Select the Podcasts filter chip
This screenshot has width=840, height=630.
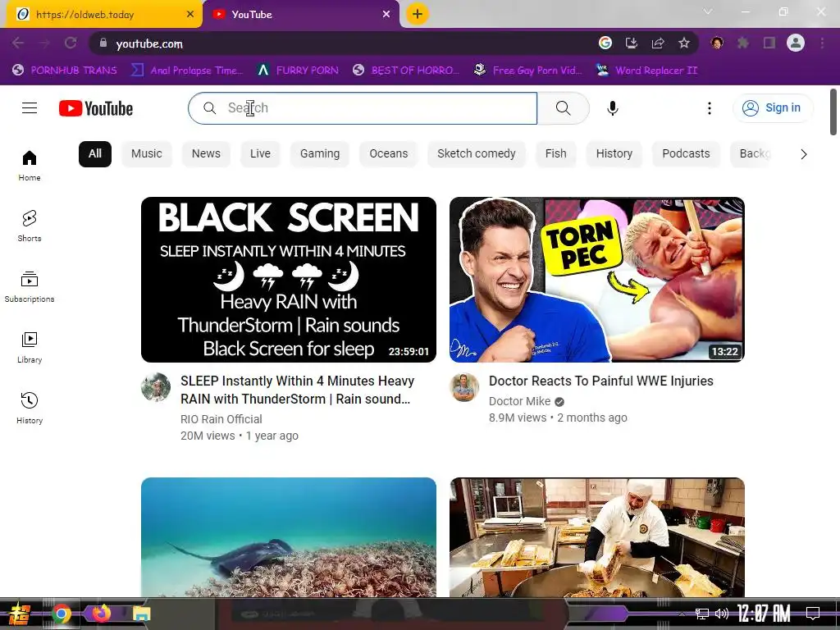(x=686, y=153)
